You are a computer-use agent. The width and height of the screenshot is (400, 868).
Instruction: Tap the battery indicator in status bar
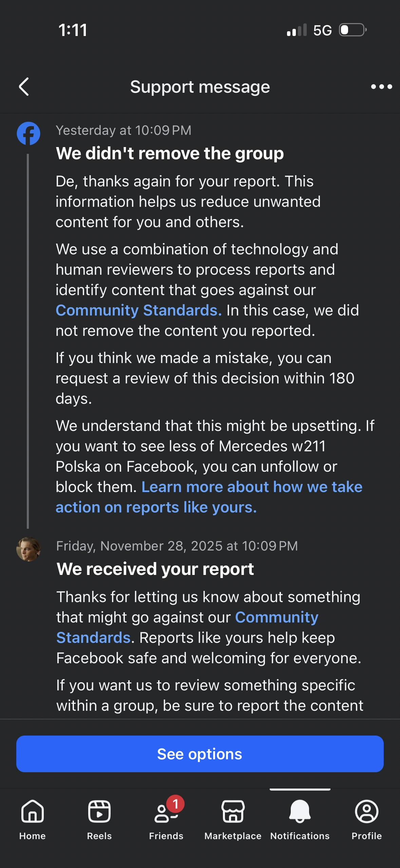[353, 30]
